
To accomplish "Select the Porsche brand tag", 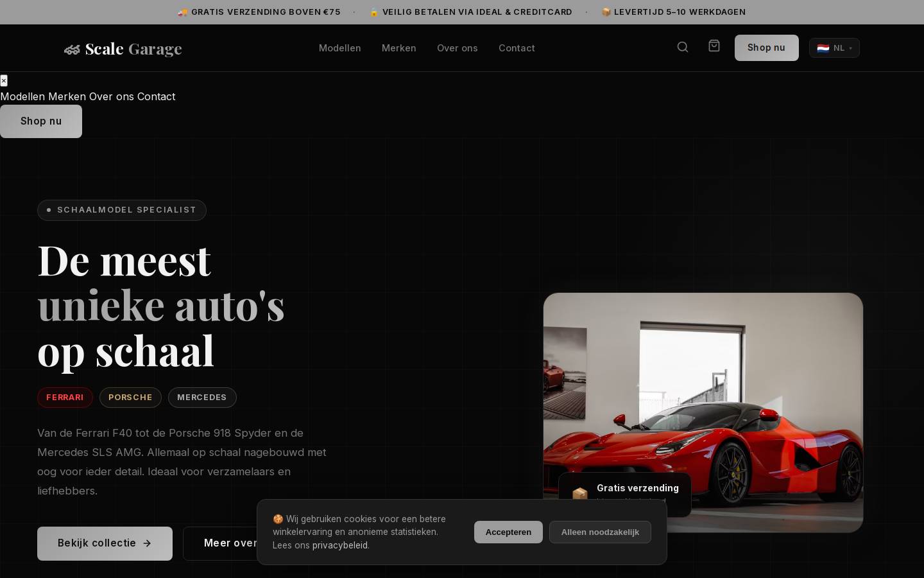I will (130, 398).
